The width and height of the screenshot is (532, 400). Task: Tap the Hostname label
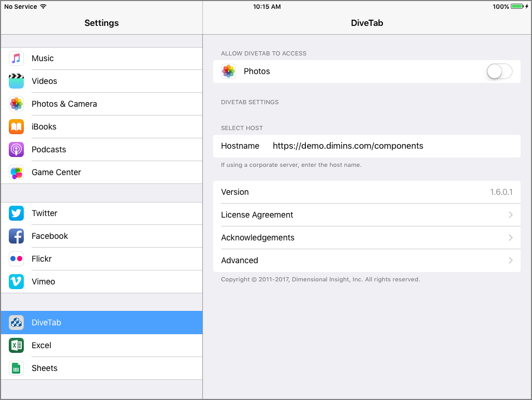coord(240,146)
